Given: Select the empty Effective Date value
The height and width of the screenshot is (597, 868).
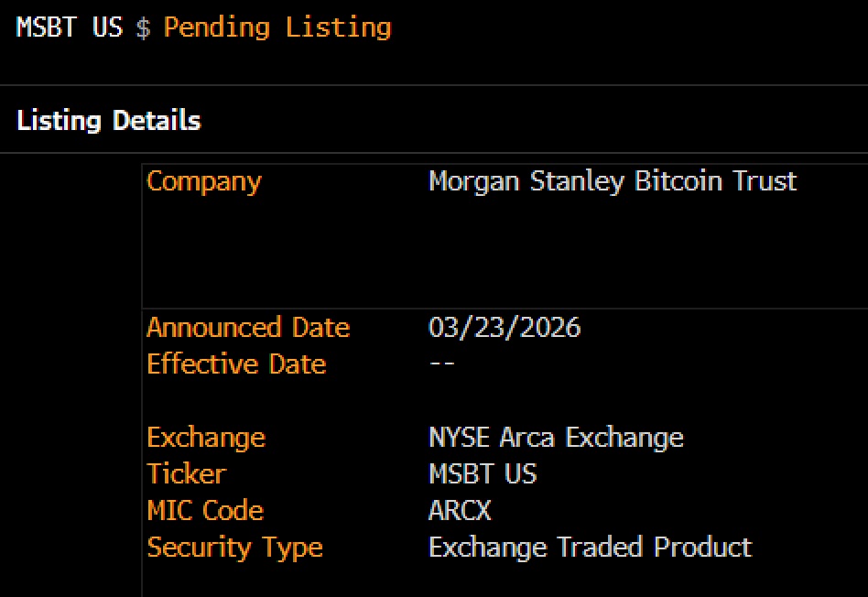Looking at the screenshot, I should pos(442,364).
